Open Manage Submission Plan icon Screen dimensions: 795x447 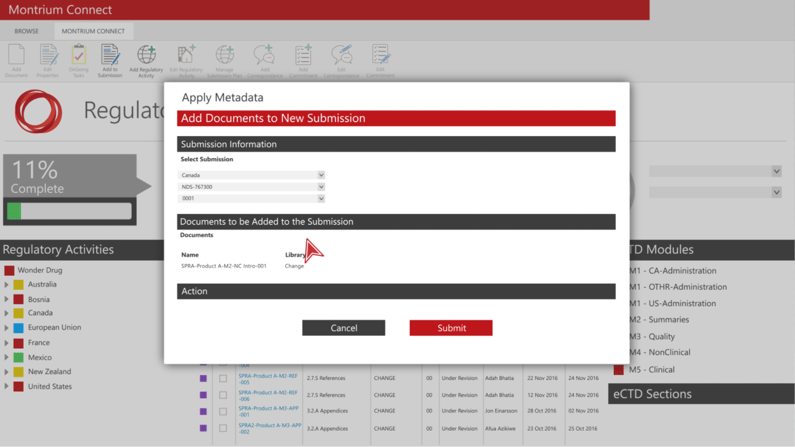pyautogui.click(x=225, y=55)
